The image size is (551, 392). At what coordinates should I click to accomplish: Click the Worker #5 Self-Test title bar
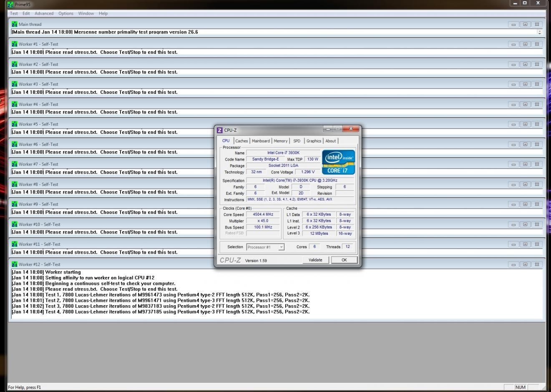[x=277, y=124]
